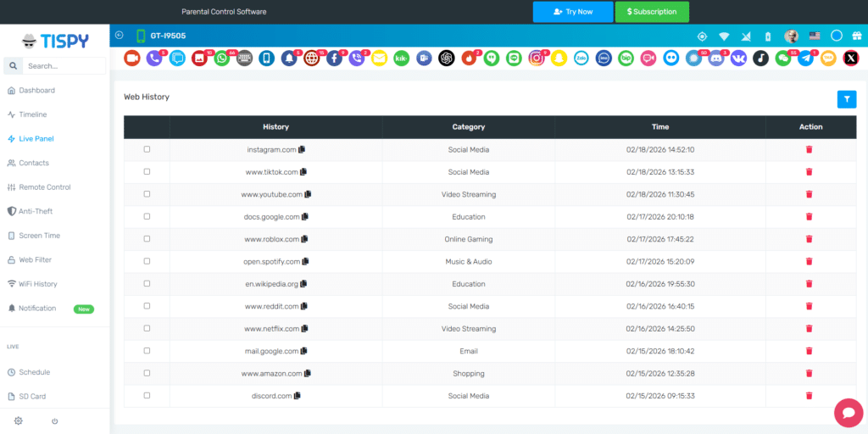Open the Kik messenger icon
Image resolution: width=868 pixels, height=434 pixels.
point(401,58)
